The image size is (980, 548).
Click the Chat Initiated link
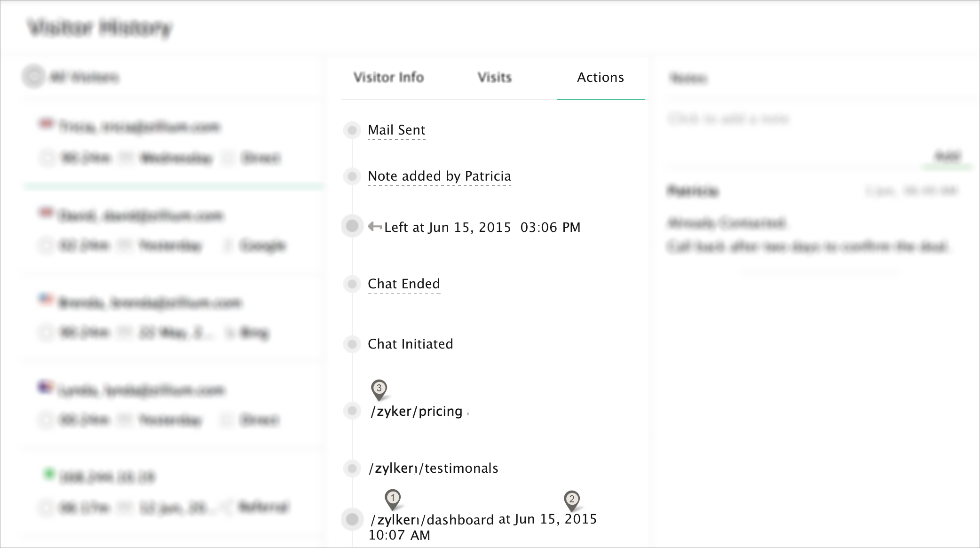(x=410, y=344)
